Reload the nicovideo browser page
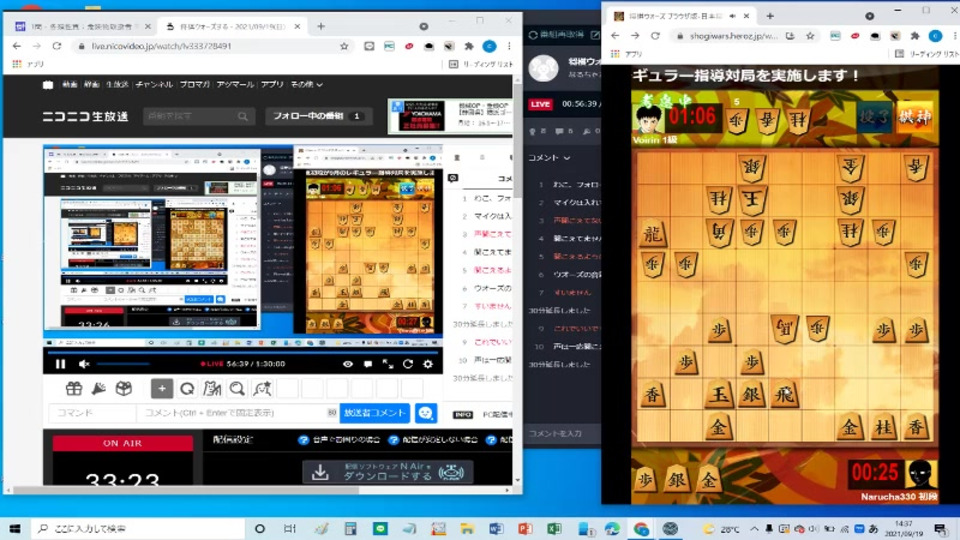This screenshot has height=540, width=960. coord(57,46)
